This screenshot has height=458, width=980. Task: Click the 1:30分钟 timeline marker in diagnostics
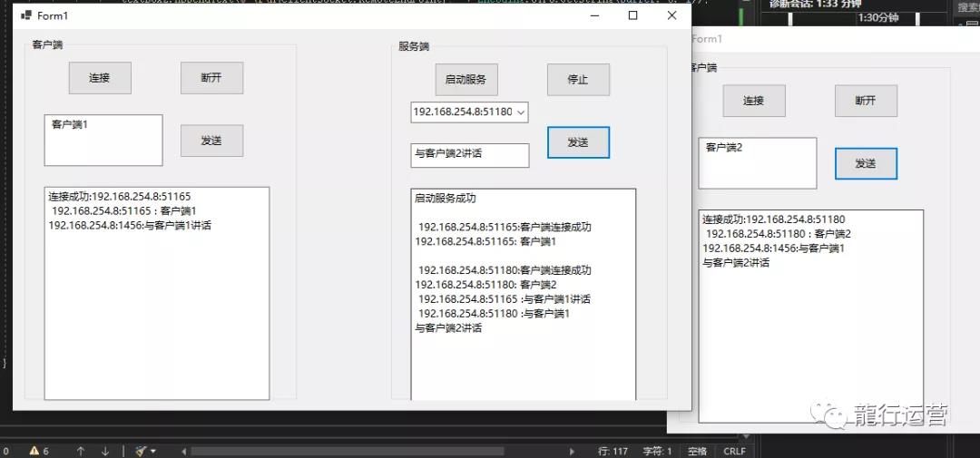[877, 18]
